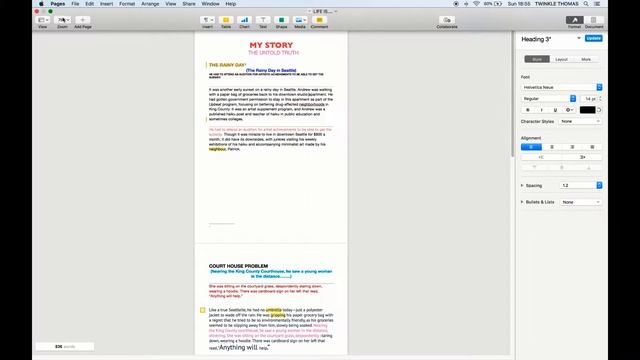The image size is (640, 360).
Task: Open the black text color swatch
Action: (x=587, y=110)
